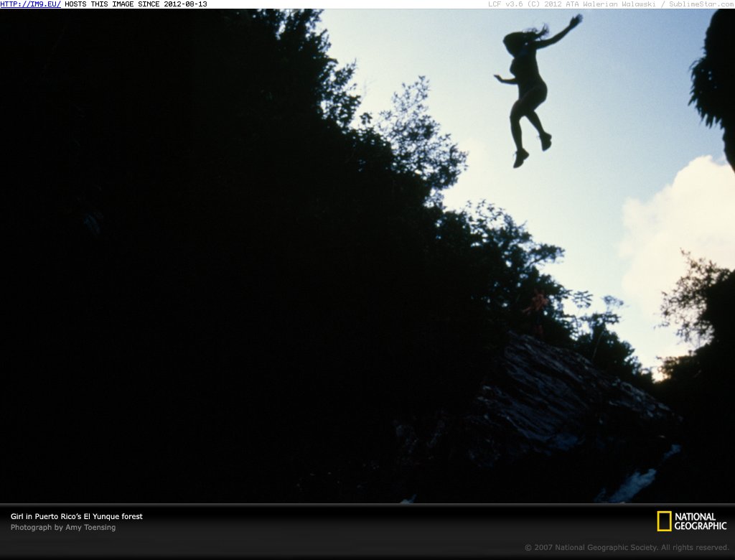Click the jumping girl silhouette in the photo
Viewport: 735px width, 560px height.
[537, 91]
